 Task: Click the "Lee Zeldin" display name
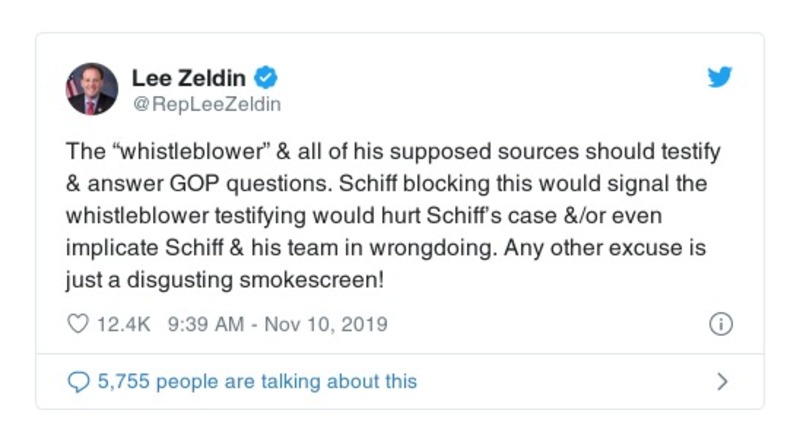point(189,78)
